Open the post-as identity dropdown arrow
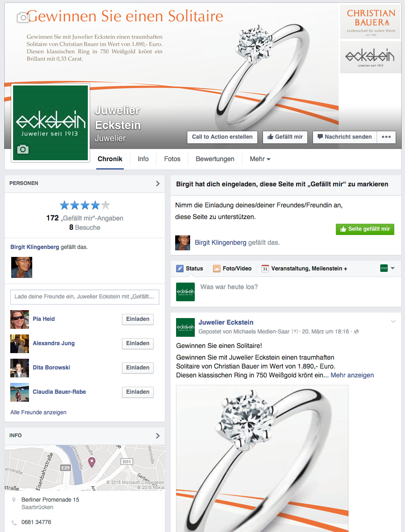The image size is (405, 532). tap(393, 269)
